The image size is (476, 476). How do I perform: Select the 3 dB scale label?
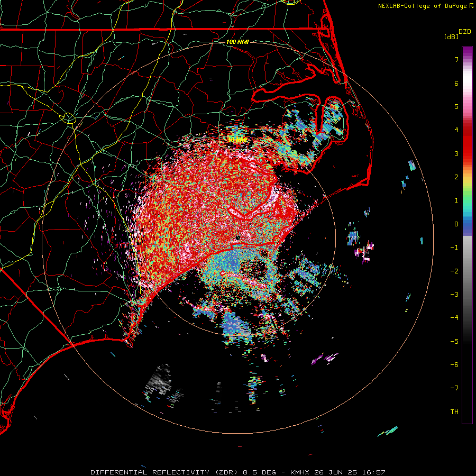click(x=456, y=153)
